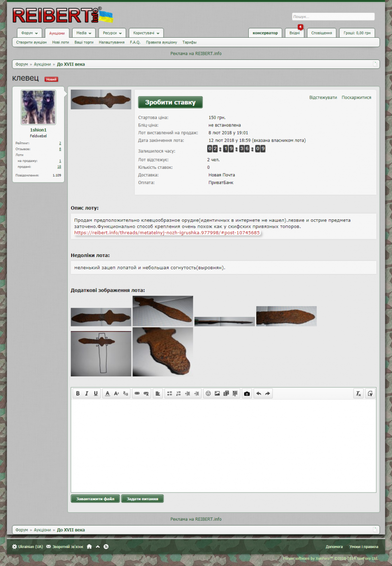Expand the Форум tab dropdown arrow

point(36,33)
